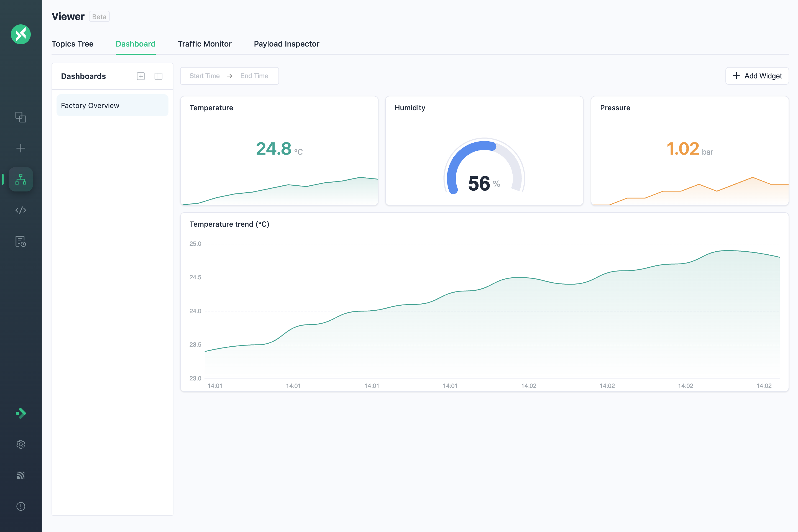Viewport: 798px width, 532px height.
Task: Open the Script code icon
Action: pyautogui.click(x=21, y=210)
